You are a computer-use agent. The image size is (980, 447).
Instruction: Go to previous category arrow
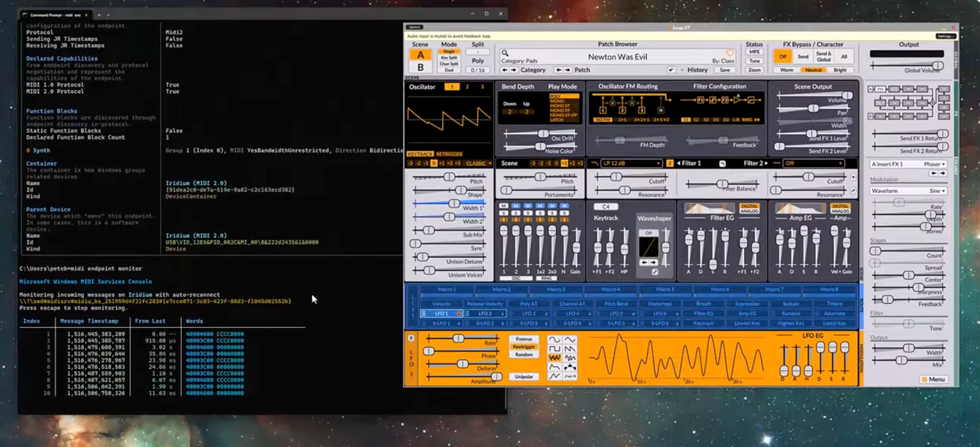[505, 70]
